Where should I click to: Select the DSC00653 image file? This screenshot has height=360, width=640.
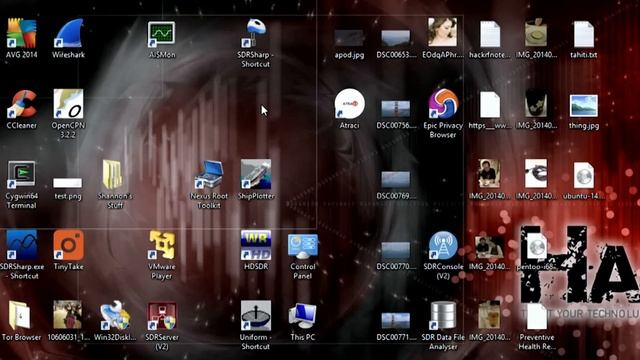coord(396,38)
